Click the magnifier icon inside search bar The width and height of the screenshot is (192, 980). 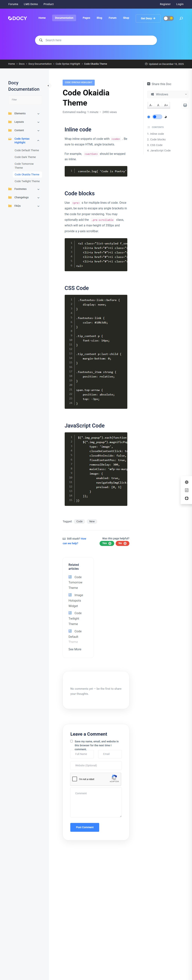pos(41,40)
